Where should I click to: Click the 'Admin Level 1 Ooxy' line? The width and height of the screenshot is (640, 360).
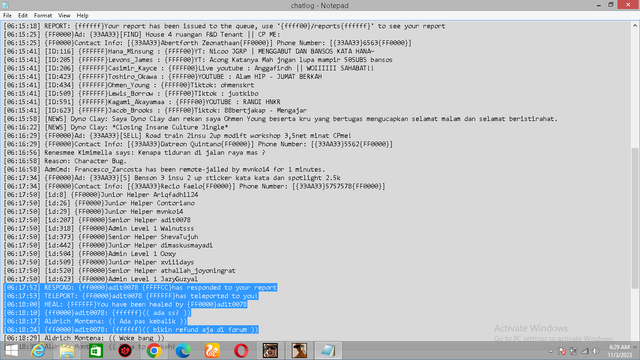point(90,254)
